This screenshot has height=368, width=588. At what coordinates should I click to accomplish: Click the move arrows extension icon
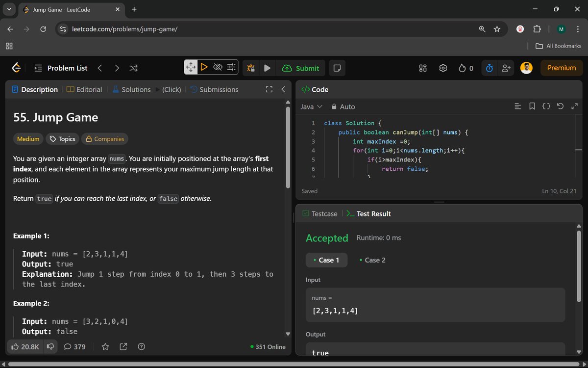[191, 67]
